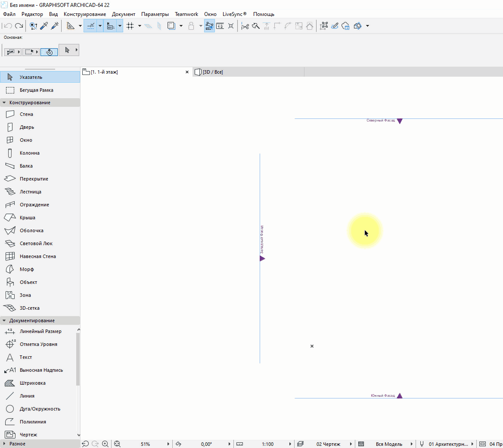This screenshot has height=448, width=503.
Task: Click the Бегущая Рамка (Marquee) button
Action: [36, 90]
